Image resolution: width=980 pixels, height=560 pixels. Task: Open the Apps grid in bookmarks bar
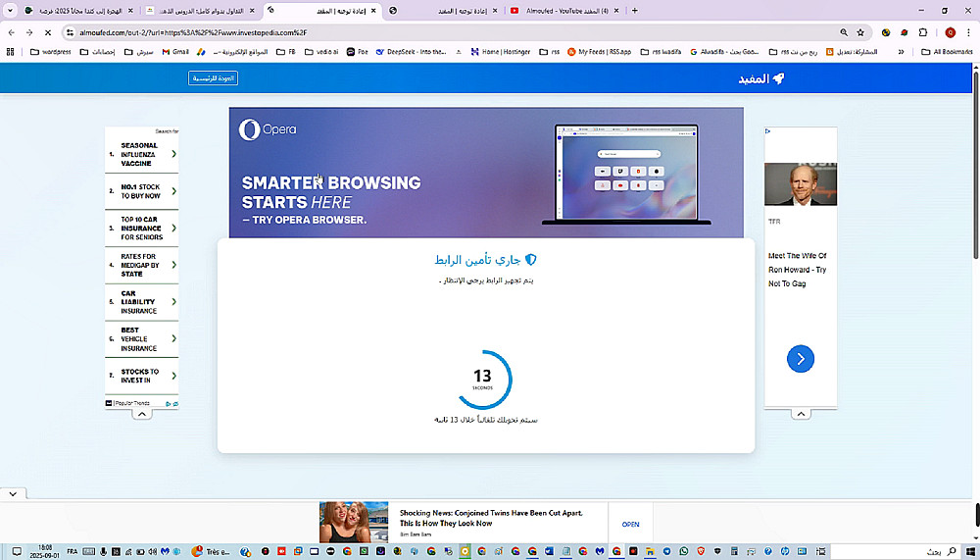pos(10,52)
